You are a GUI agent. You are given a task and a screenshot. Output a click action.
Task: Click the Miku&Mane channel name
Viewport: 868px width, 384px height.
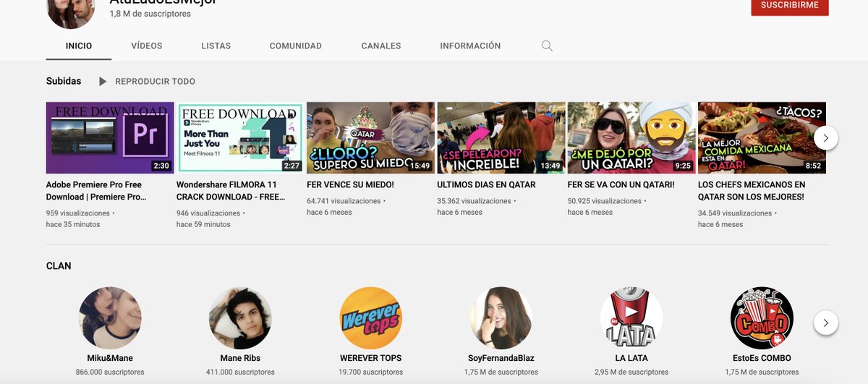pyautogui.click(x=110, y=358)
